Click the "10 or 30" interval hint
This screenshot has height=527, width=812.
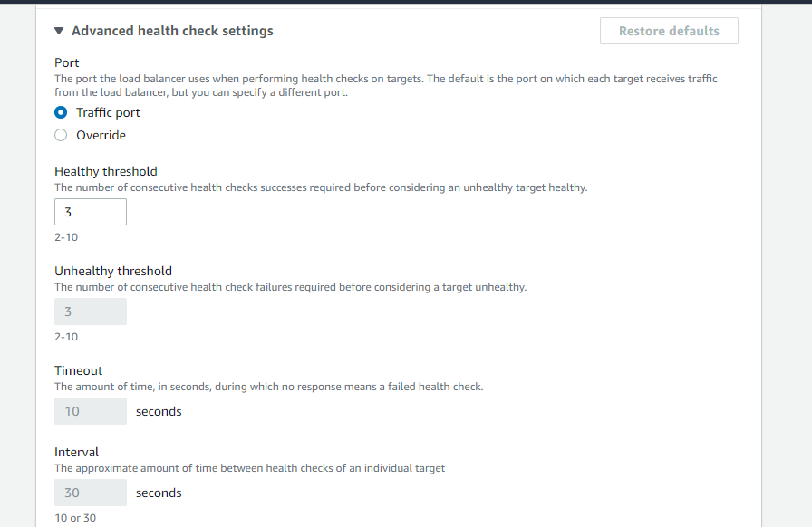coord(75,518)
